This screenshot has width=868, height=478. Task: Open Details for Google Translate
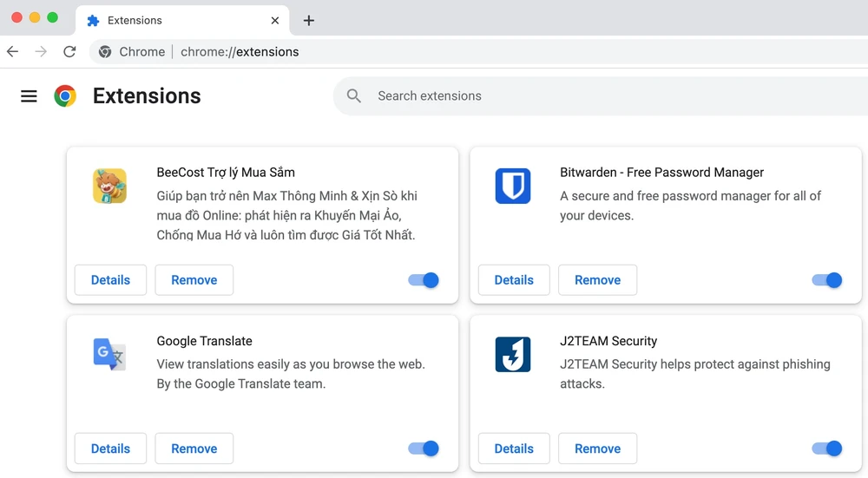click(x=110, y=449)
